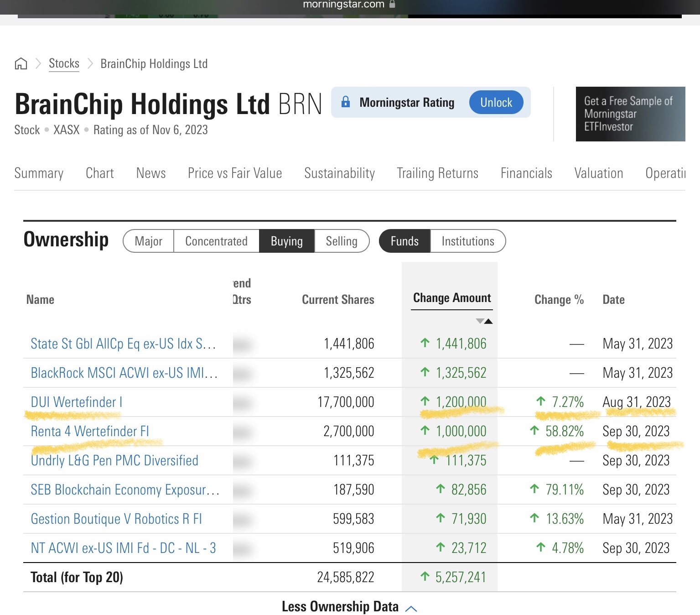Screen dimensions: 700x615
Task: Open Undrly L&G Pen PMC Diversified fund
Action: tap(114, 460)
